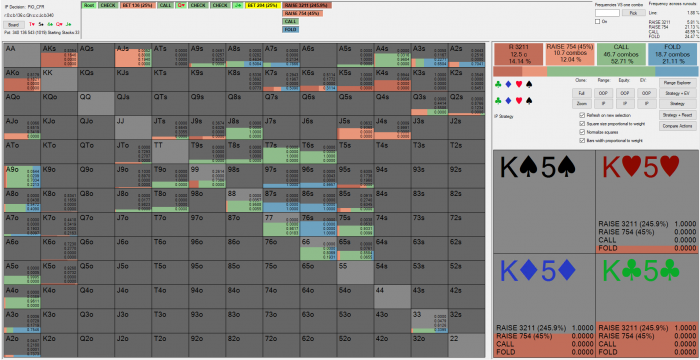The width and height of the screenshot is (700, 360).
Task: Click the AKs cell in the hand matrix
Action: coord(59,55)
